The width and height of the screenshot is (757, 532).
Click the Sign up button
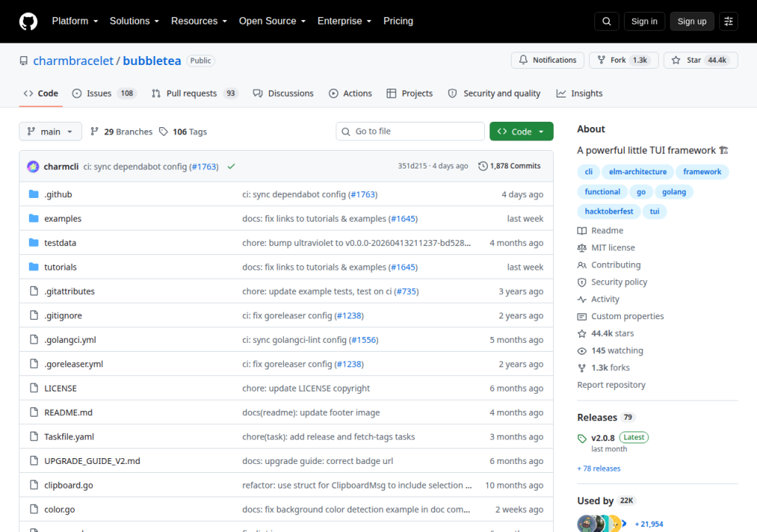pos(691,21)
